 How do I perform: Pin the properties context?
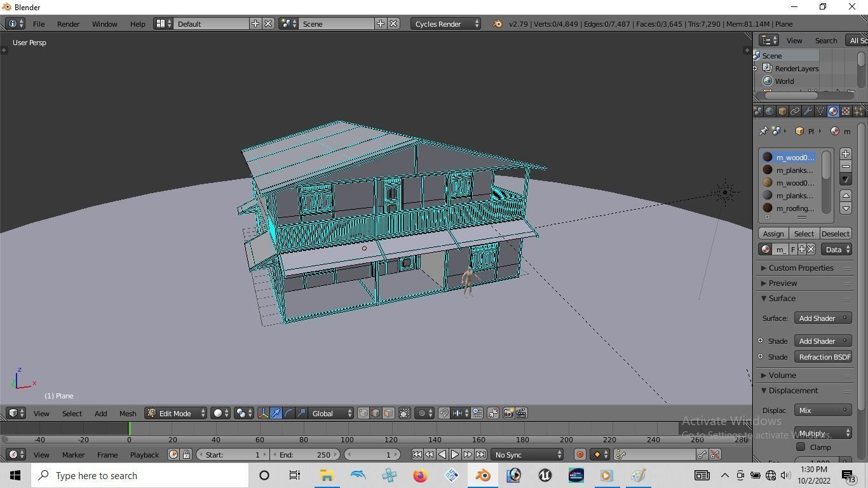[x=763, y=132]
